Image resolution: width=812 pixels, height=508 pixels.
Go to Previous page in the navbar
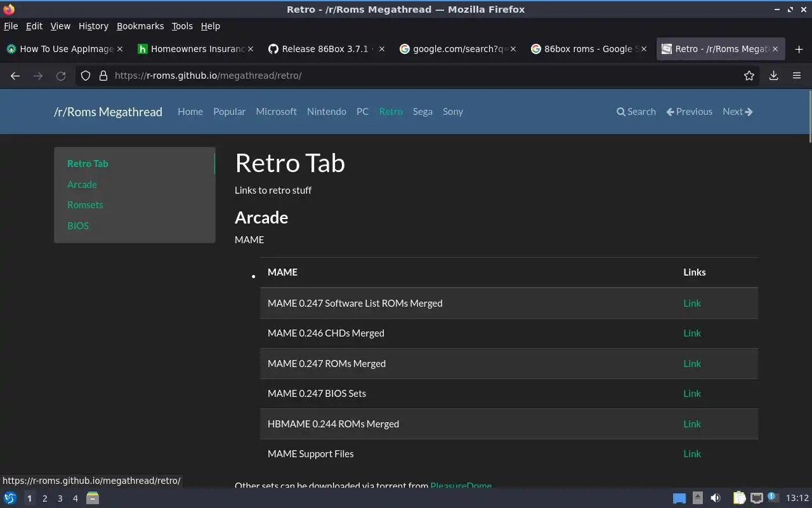690,112
